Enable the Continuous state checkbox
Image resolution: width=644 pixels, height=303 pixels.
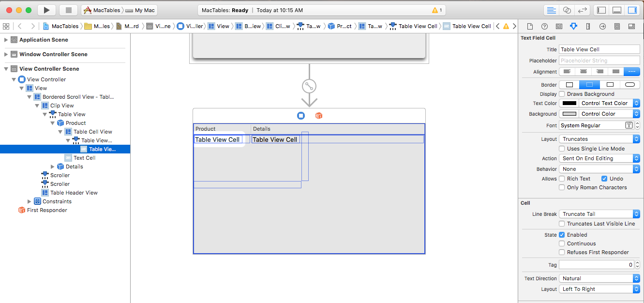click(561, 243)
